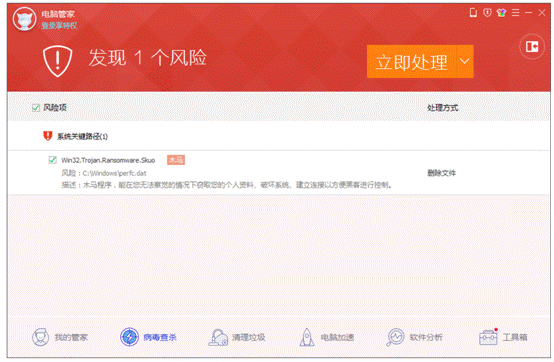
Task: Switch to 我的管家 tab
Action: point(59,337)
